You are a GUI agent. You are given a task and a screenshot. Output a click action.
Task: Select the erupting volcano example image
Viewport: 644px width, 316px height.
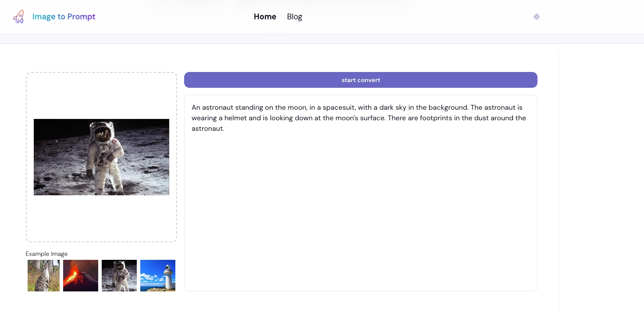click(x=81, y=276)
